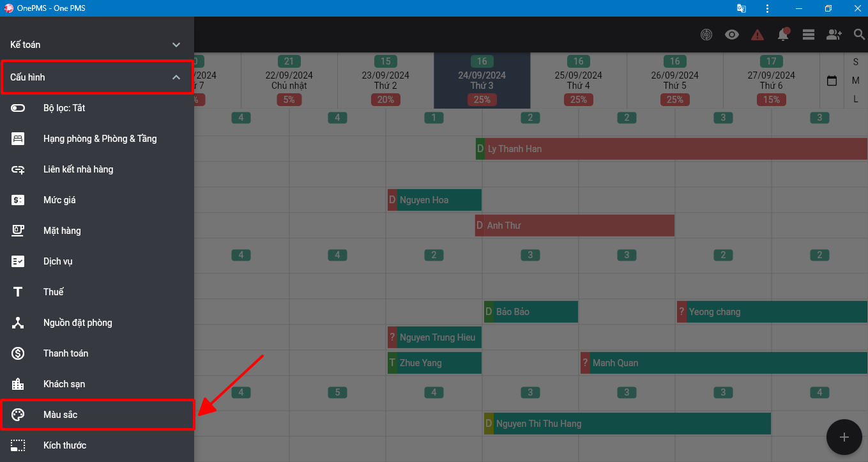Select the 25/09/2024 Thứ 4 date column
Image resolution: width=868 pixels, height=462 pixels.
(x=579, y=81)
